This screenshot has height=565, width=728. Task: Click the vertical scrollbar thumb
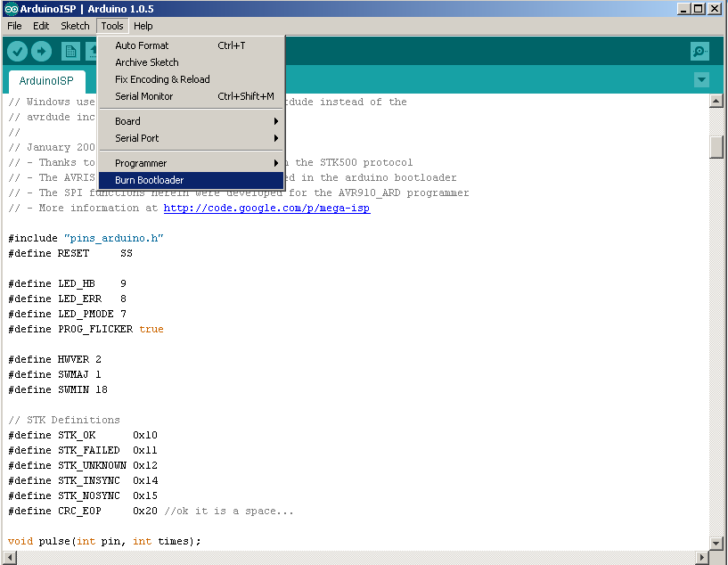pos(716,147)
